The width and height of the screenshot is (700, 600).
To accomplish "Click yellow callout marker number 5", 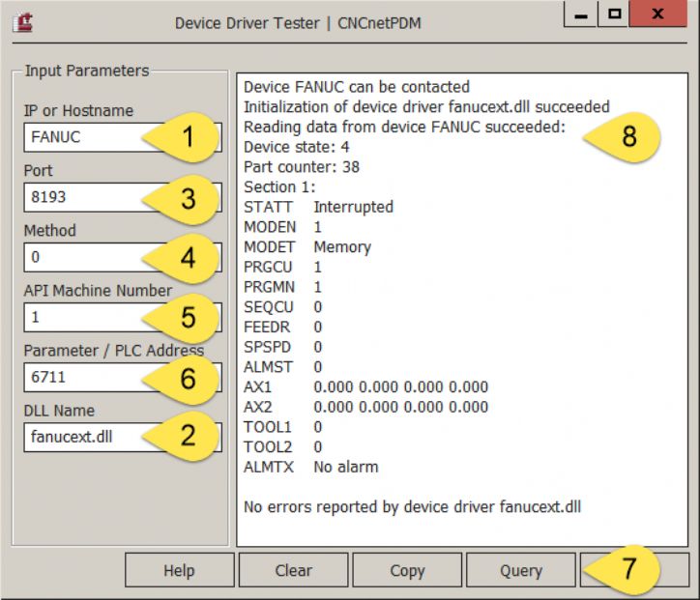I will 190,317.
